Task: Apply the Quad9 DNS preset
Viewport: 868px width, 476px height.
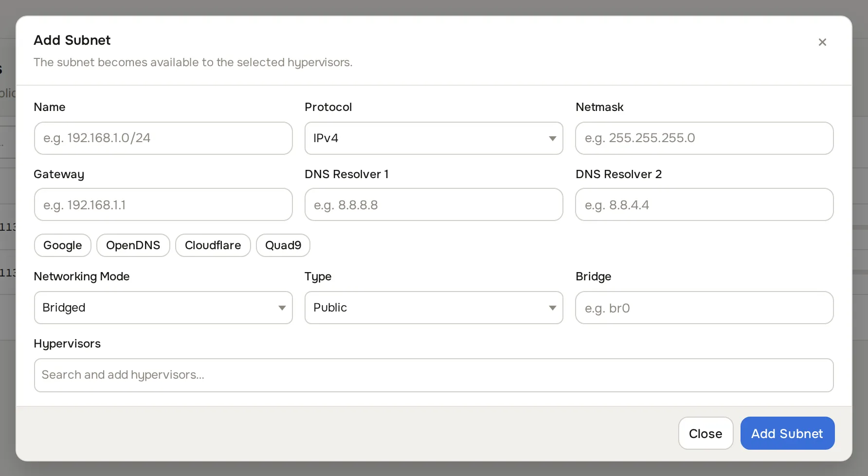Action: 283,245
